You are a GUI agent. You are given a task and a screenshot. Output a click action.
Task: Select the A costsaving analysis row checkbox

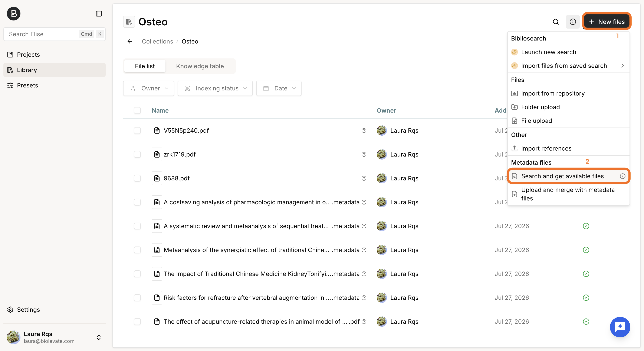[137, 202]
